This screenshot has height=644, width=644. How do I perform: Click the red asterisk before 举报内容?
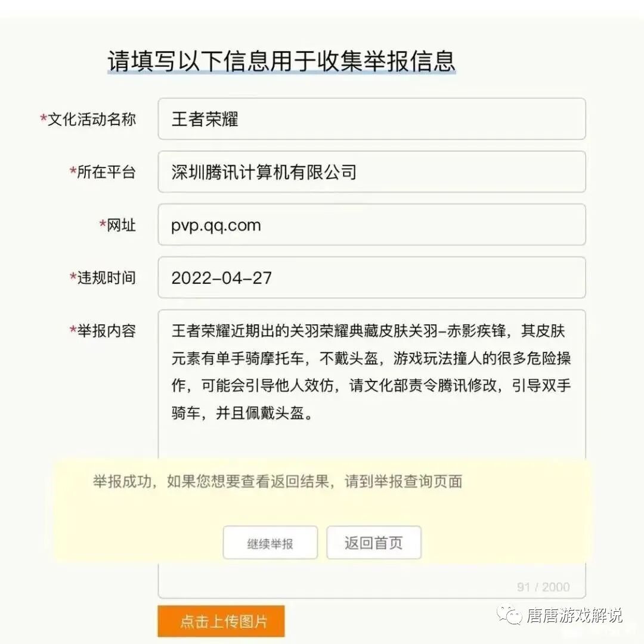tap(73, 329)
